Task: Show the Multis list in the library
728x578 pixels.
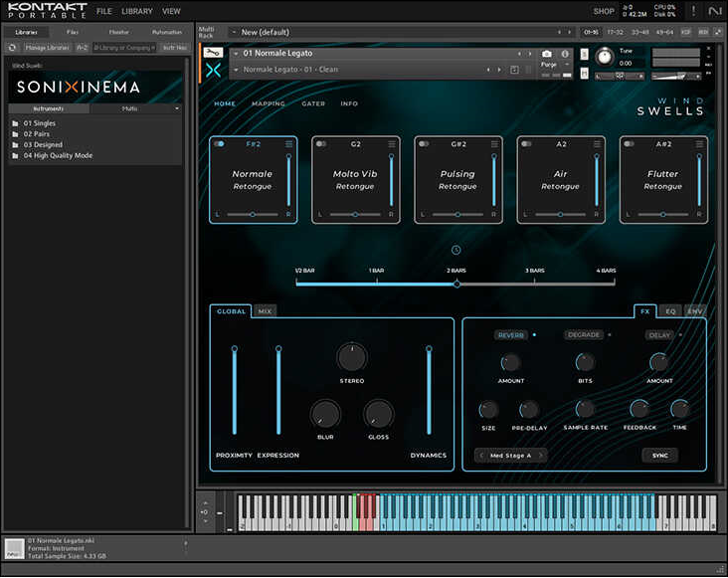Action: [129, 108]
